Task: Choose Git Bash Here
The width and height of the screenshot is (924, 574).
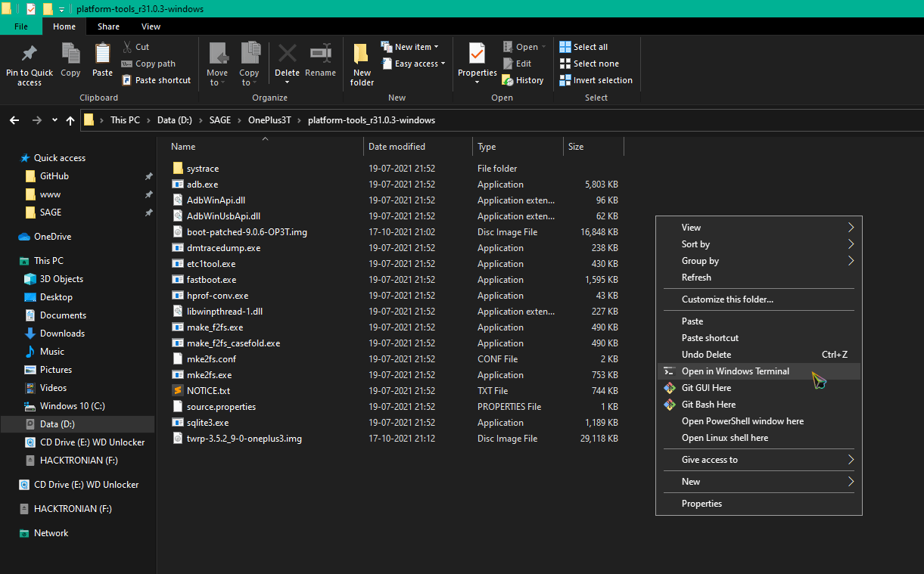Action: click(x=759, y=405)
